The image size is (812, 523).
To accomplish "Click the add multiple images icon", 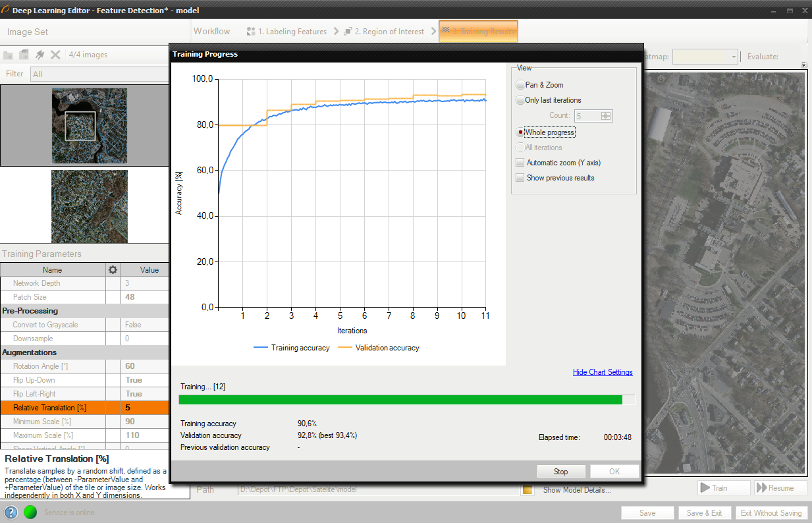I will click(24, 55).
